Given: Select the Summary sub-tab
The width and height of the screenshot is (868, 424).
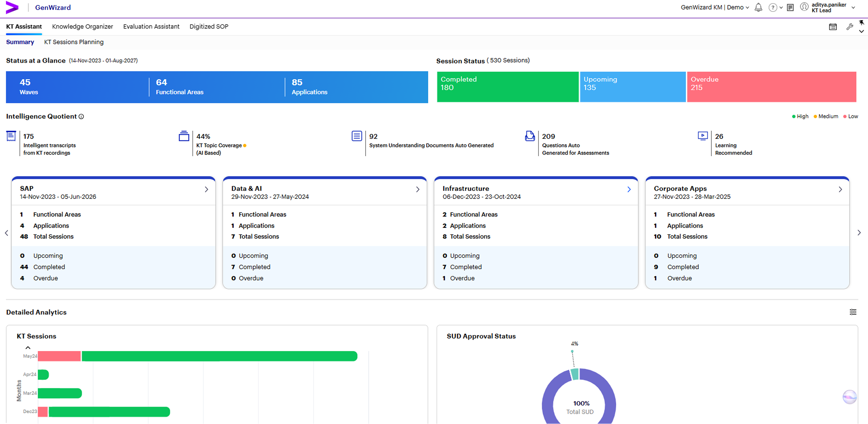Looking at the screenshot, I should 20,42.
